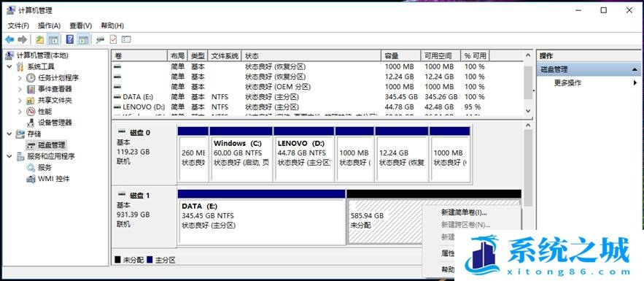The height and width of the screenshot is (281, 644).
Task: Click the 设备管理器 icon
Action: click(x=31, y=123)
